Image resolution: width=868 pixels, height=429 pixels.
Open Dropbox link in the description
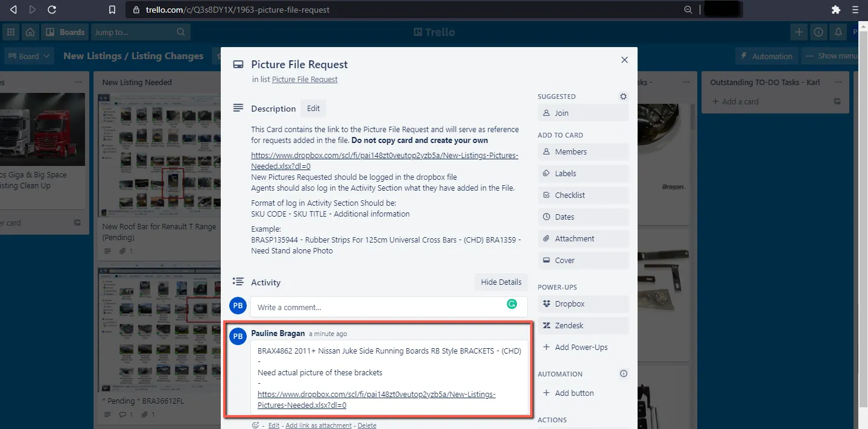(x=385, y=160)
